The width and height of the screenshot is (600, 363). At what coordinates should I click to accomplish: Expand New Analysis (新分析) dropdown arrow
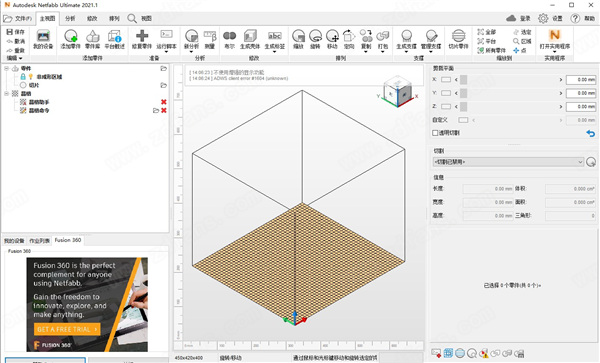[191, 52]
